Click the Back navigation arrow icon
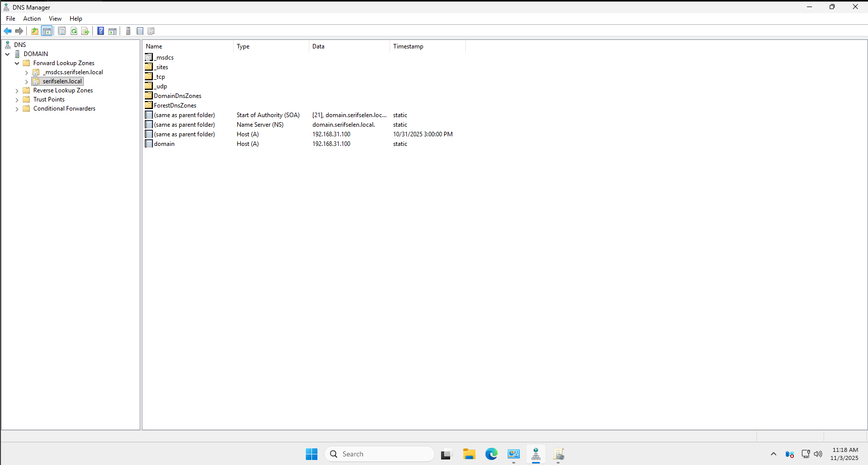This screenshot has height=465, width=868. 8,31
